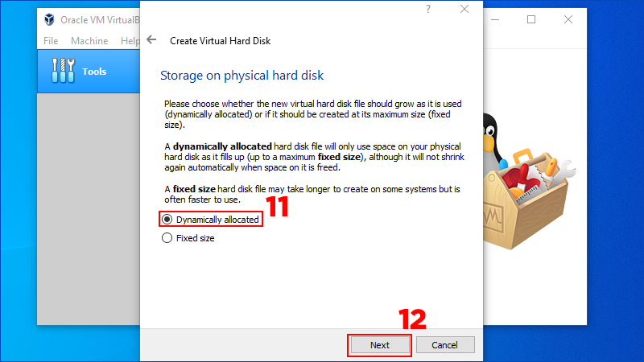The image size is (644, 362).
Task: Cancel the virtual hard disk creation
Action: click(x=445, y=345)
